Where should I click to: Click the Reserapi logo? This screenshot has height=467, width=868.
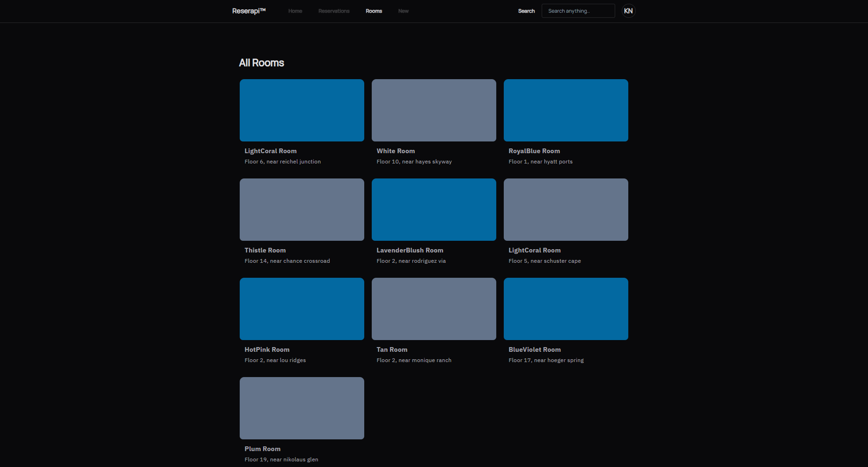pos(249,11)
